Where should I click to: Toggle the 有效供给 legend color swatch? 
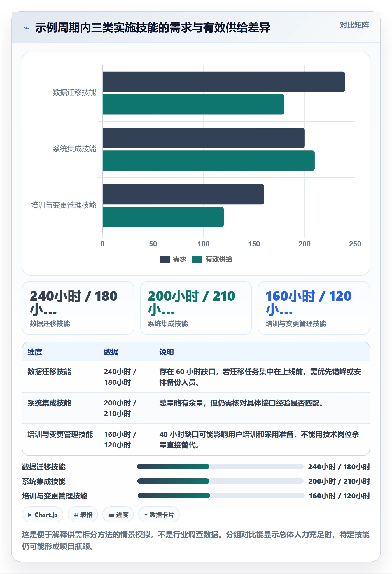point(197,259)
